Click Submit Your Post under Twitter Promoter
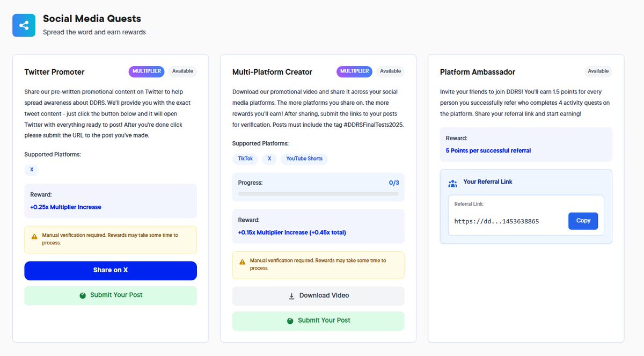 (111, 295)
